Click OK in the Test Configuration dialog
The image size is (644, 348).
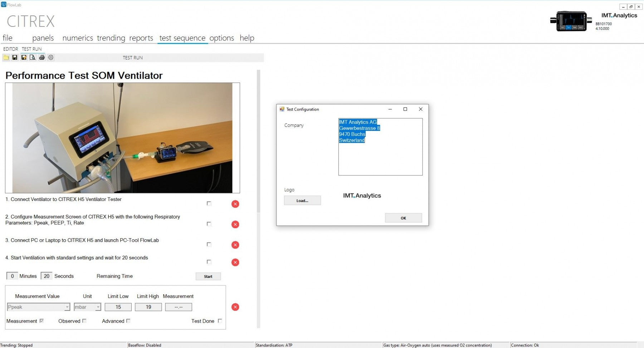(403, 218)
